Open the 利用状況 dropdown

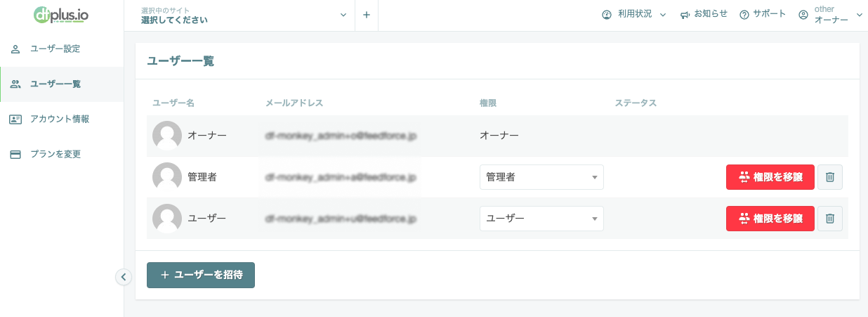click(633, 15)
